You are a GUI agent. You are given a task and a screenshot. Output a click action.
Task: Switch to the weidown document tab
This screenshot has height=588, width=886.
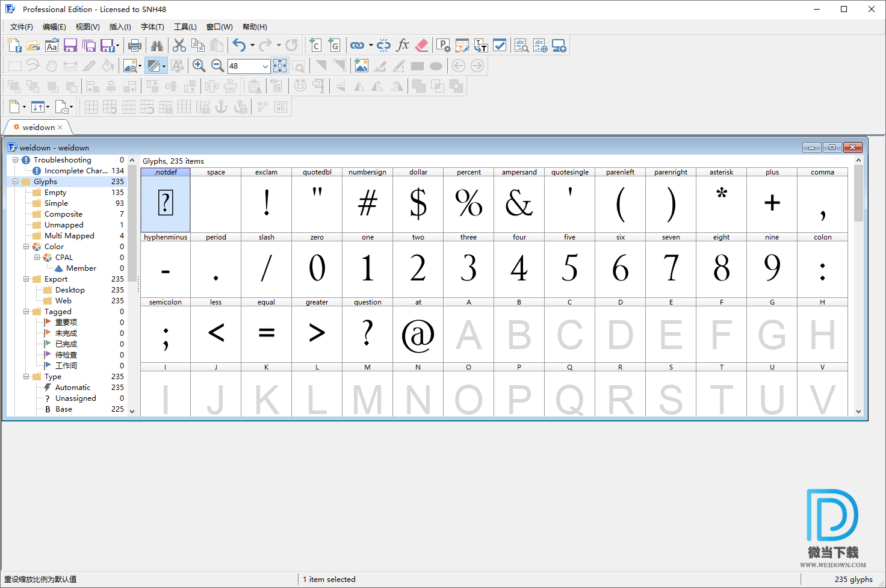(x=39, y=128)
